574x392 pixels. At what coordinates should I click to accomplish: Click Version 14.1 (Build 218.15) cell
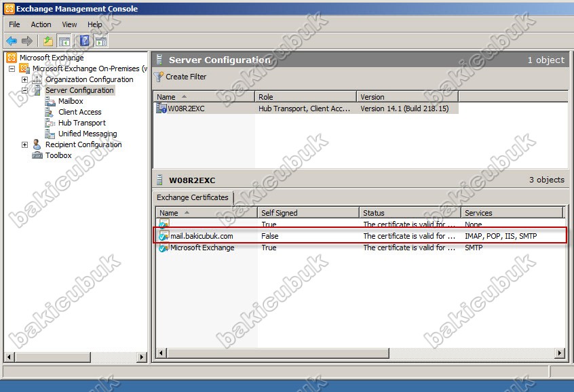click(404, 109)
